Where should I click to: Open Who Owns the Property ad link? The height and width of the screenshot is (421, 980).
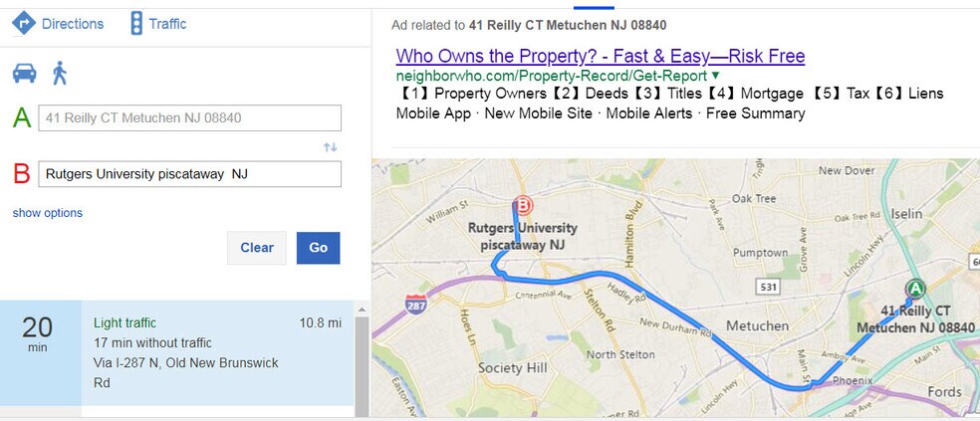click(x=600, y=56)
